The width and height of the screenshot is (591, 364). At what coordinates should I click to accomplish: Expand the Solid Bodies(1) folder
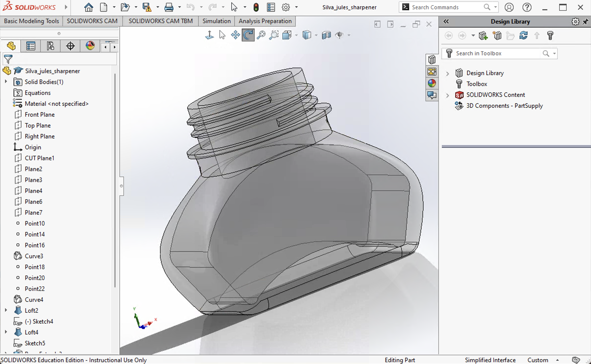(x=6, y=81)
